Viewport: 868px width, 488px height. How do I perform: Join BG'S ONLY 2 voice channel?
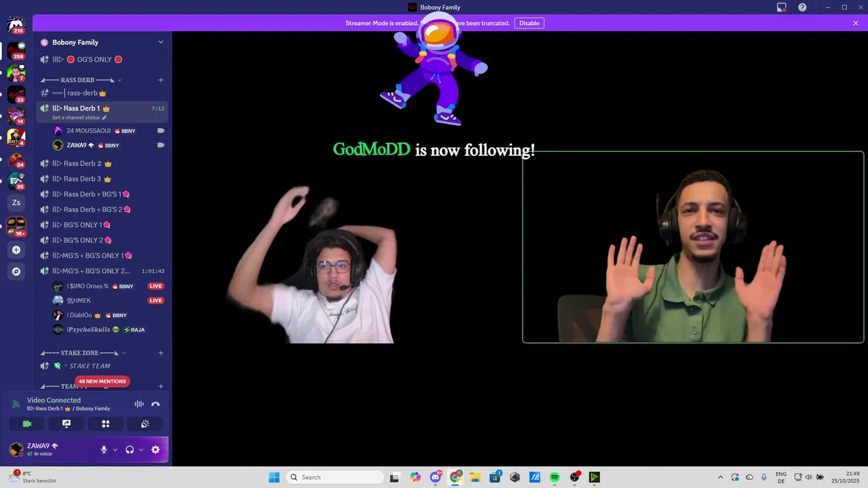click(102, 240)
